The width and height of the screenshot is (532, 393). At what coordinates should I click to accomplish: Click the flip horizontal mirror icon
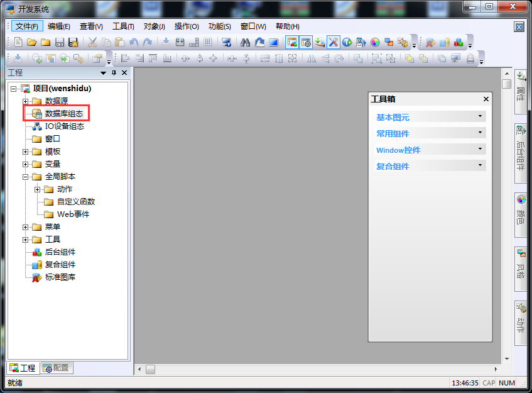click(x=312, y=58)
